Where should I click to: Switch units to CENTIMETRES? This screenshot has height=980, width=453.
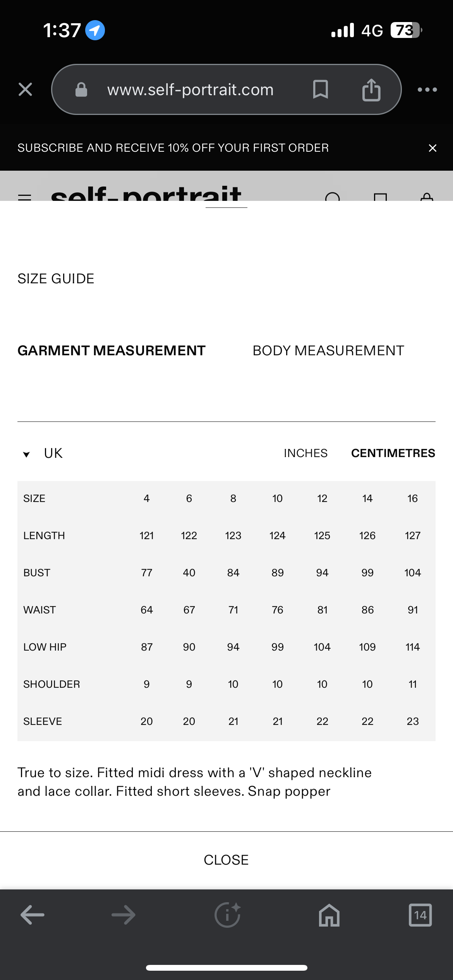(393, 453)
